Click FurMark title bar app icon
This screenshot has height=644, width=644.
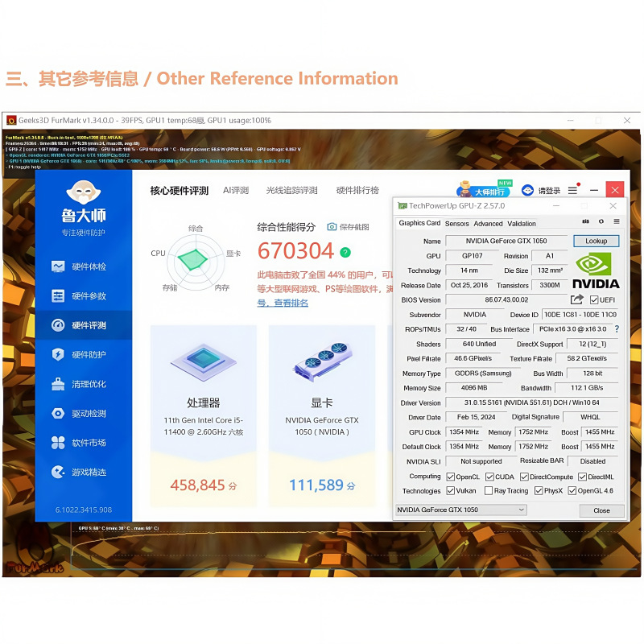[11, 120]
